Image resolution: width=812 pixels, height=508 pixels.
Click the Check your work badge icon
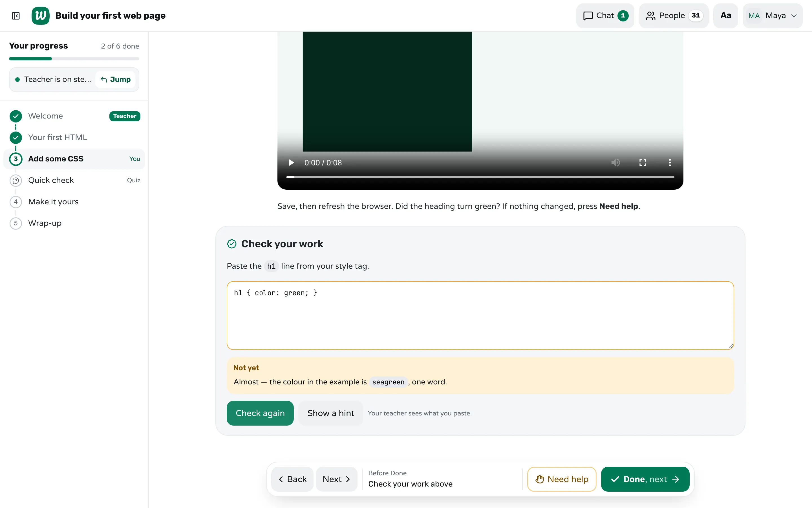(231, 244)
